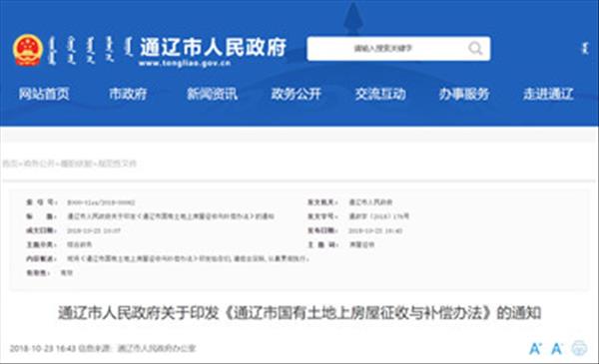Decrease font size with A- icon
The height and width of the screenshot is (364, 599).
coord(557,348)
